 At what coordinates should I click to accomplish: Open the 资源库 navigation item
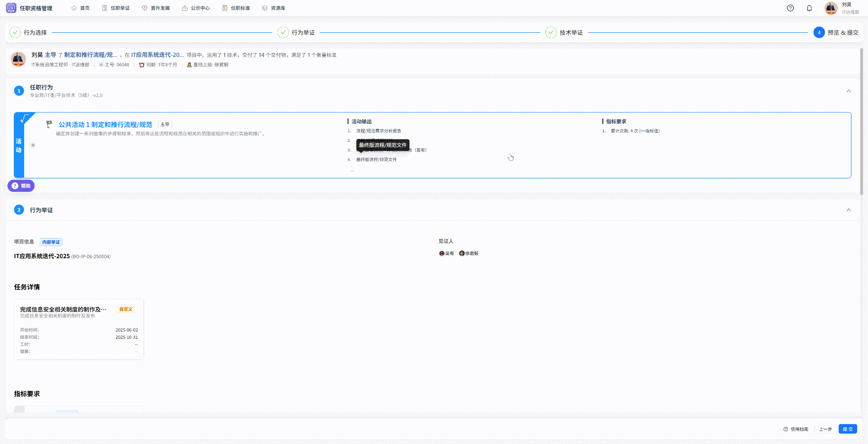point(274,8)
